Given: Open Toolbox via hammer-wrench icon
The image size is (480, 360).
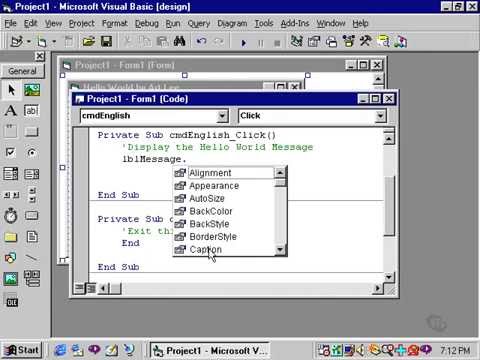Looking at the screenshot, I should tap(366, 42).
